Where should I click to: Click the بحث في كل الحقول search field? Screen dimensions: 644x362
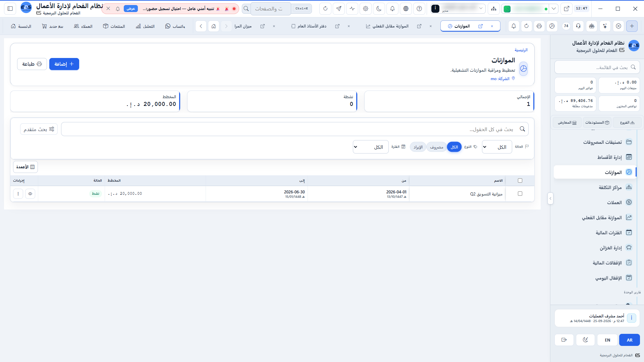pos(295,129)
